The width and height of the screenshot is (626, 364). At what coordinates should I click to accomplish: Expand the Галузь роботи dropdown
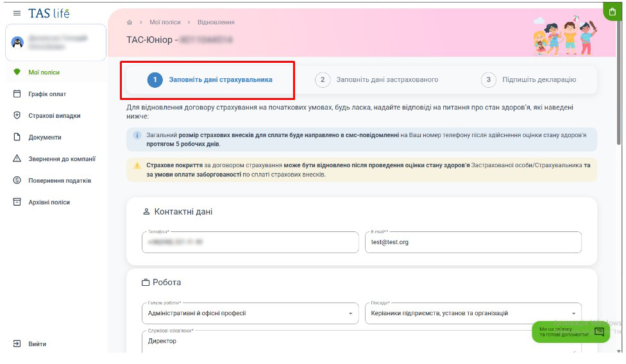250,313
